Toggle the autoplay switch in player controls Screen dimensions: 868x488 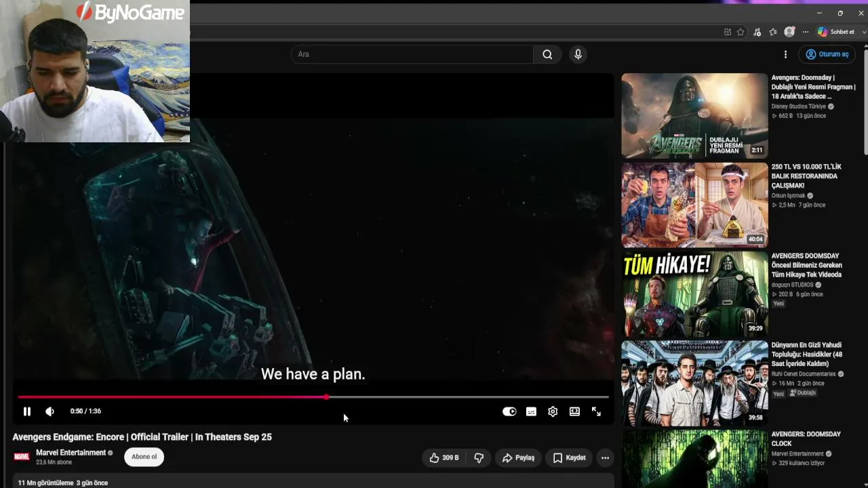pos(509,411)
